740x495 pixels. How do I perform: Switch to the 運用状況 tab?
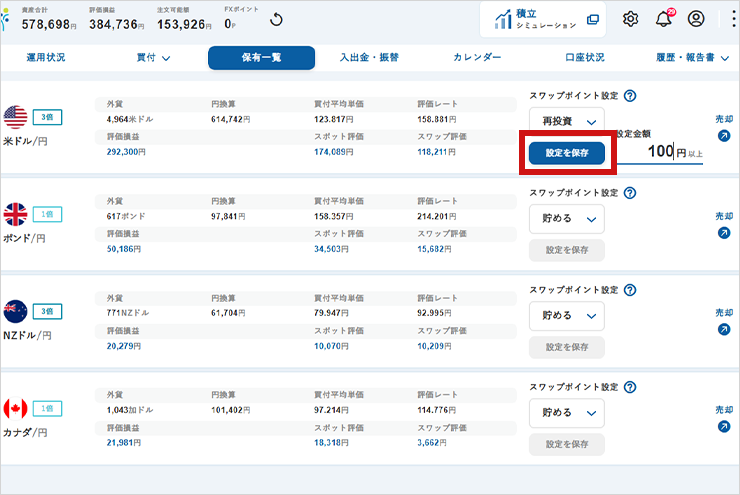46,58
